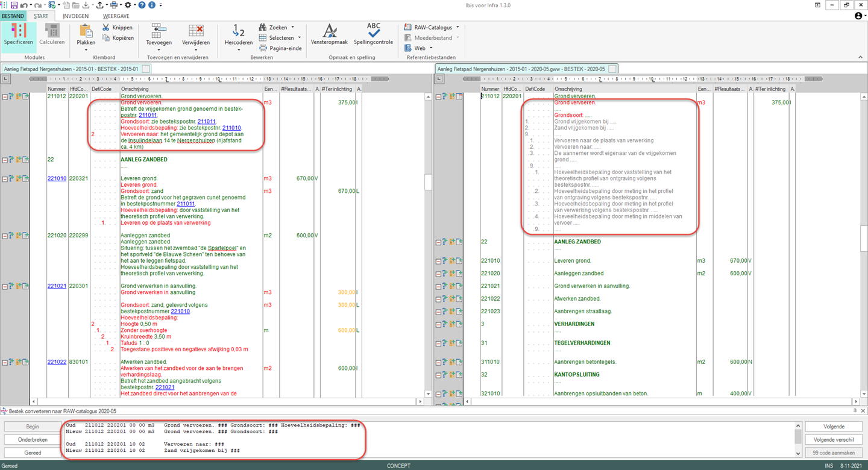The image size is (868, 470).
Task: Click the Volgende button
Action: tap(834, 427)
